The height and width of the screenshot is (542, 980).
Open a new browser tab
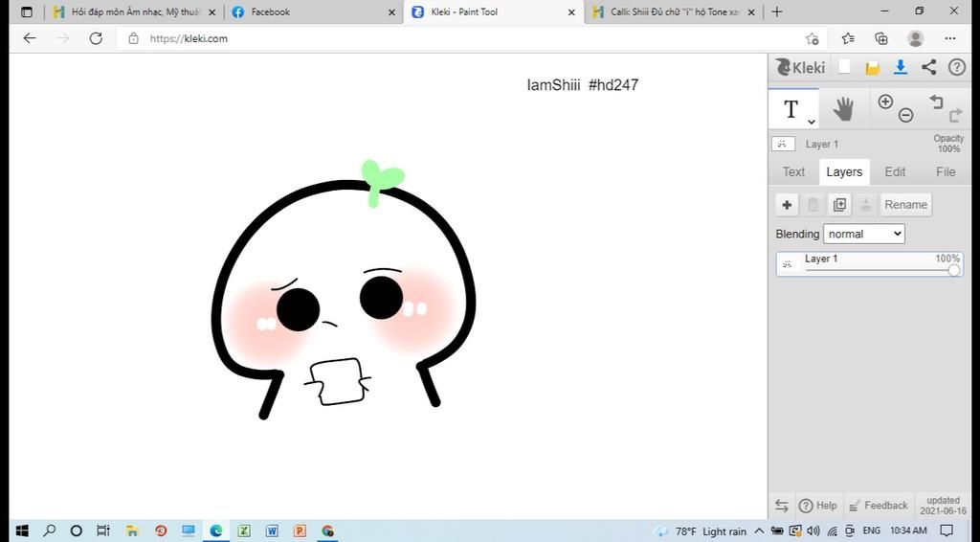click(x=777, y=11)
